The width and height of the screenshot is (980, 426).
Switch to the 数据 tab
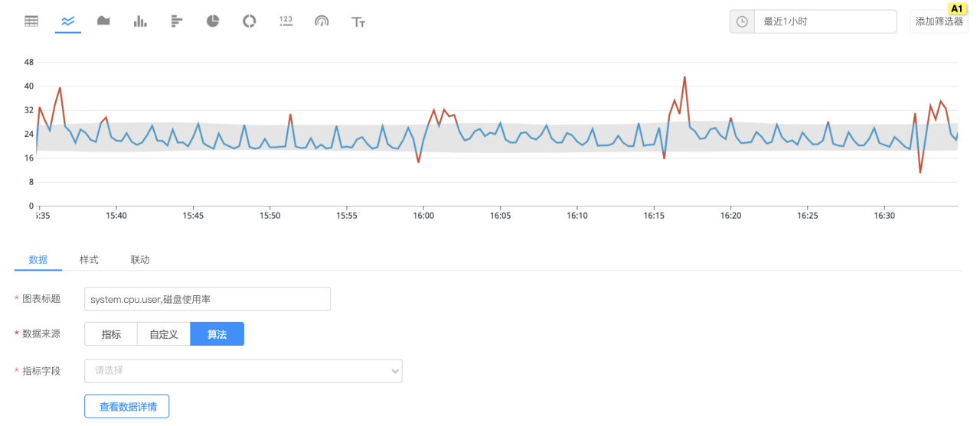pos(38,260)
